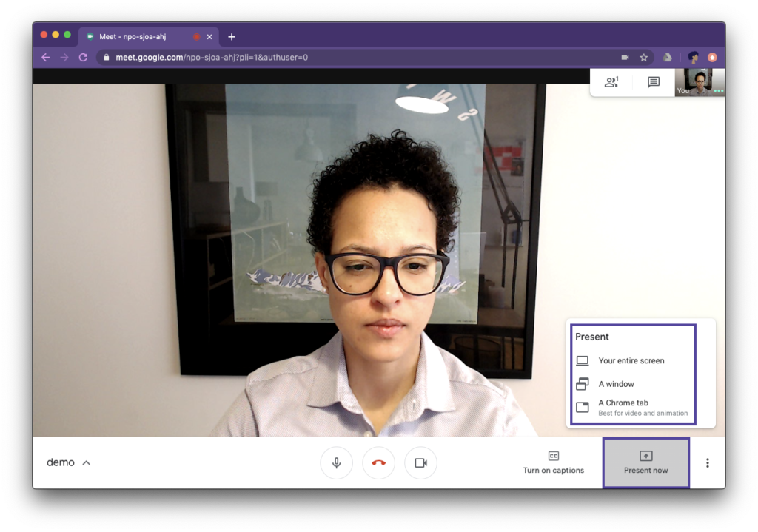Mute the microphone

337,462
